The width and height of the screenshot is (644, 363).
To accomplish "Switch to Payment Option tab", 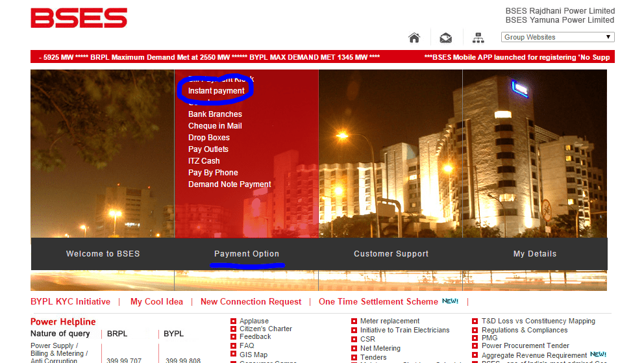I will pyautogui.click(x=247, y=254).
